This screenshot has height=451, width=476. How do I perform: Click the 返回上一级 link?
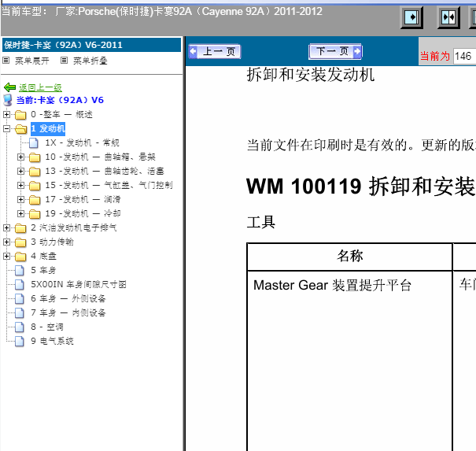point(40,87)
